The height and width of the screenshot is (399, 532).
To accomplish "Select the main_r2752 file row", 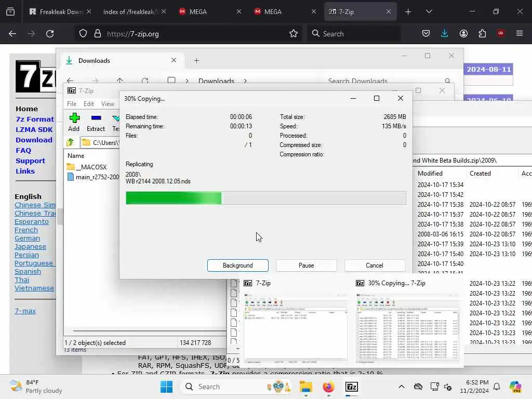I will pos(94,177).
